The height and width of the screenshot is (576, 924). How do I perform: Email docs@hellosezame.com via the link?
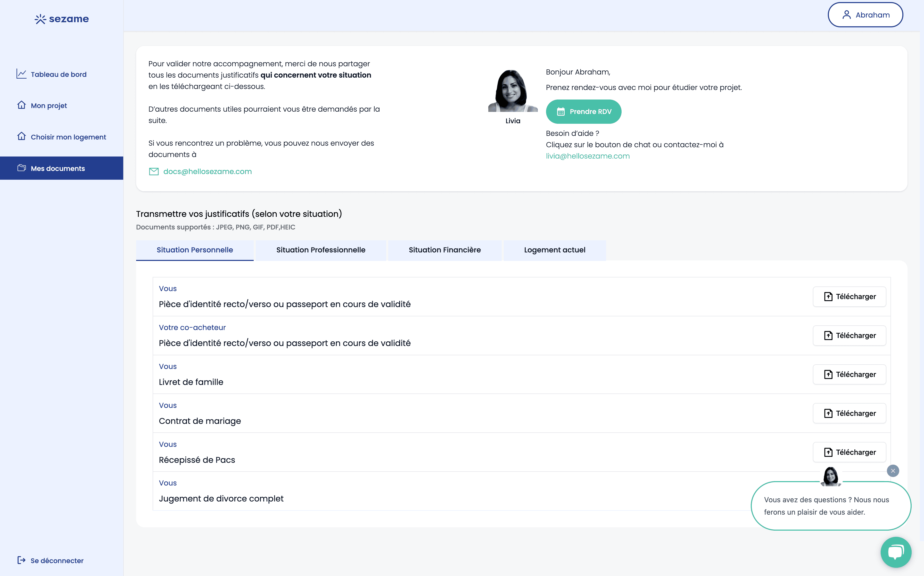click(207, 171)
